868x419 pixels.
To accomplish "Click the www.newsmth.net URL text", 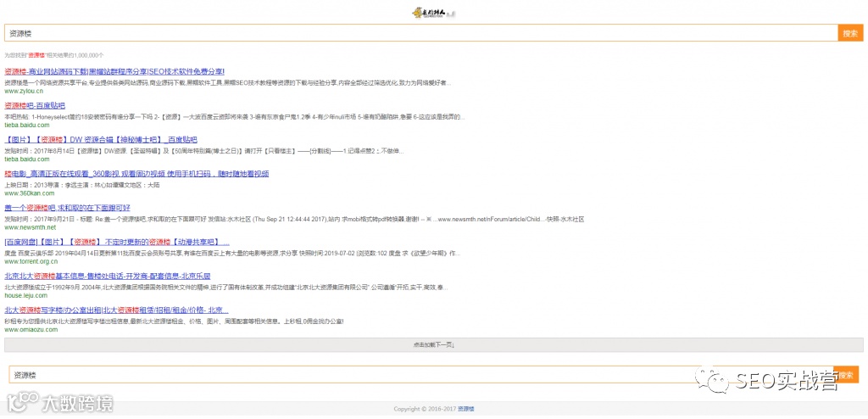I will tap(31, 227).
